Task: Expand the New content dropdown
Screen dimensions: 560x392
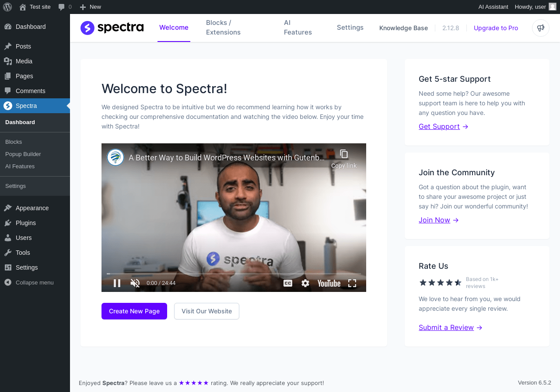Action: 90,7
